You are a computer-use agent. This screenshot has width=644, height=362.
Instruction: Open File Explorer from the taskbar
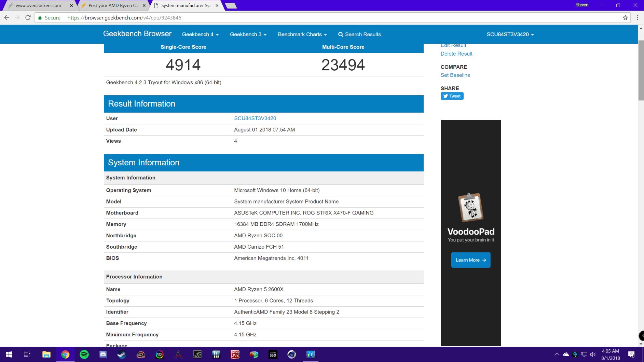(x=46, y=354)
